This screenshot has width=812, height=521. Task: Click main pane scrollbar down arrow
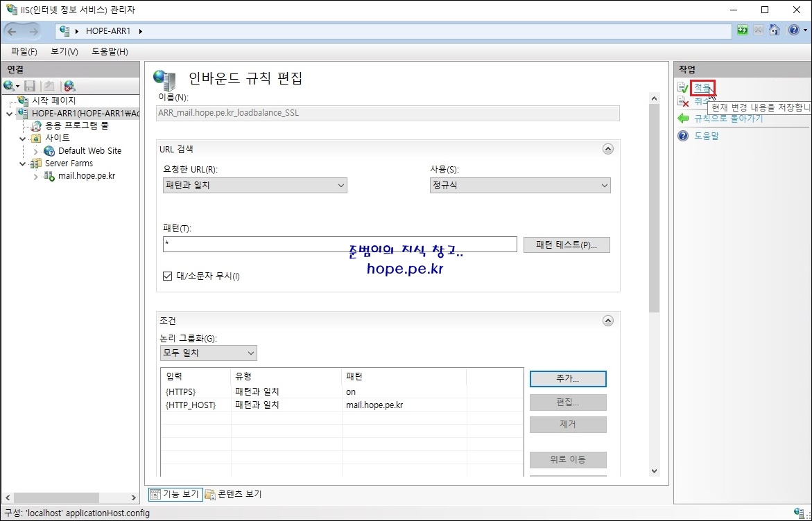[654, 471]
